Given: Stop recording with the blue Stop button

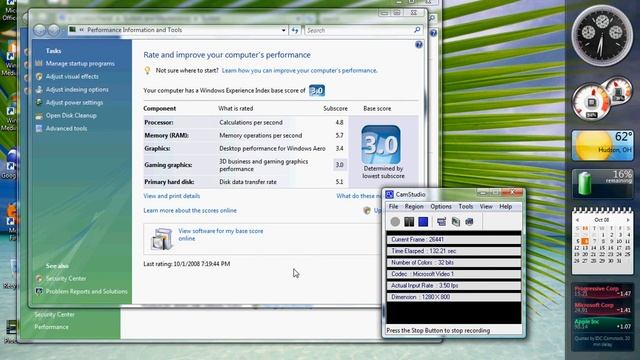Looking at the screenshot, I should pos(423,222).
